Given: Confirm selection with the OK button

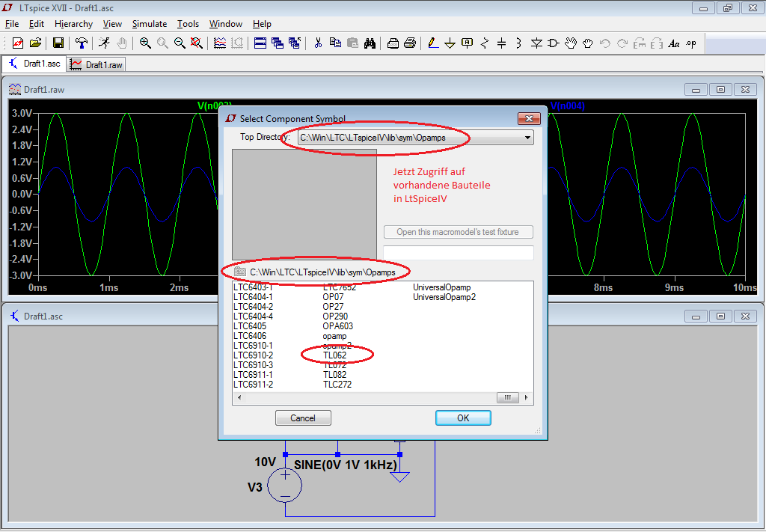Looking at the screenshot, I should pyautogui.click(x=463, y=418).
